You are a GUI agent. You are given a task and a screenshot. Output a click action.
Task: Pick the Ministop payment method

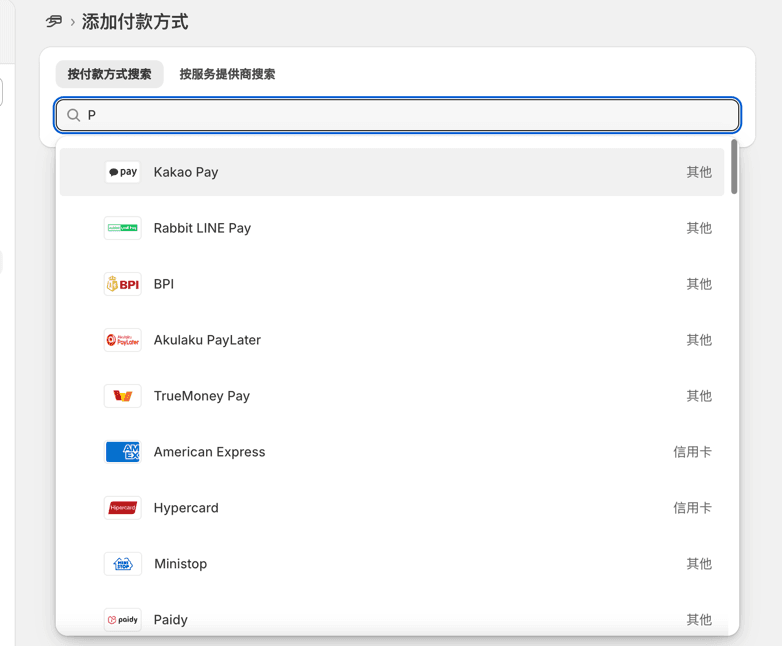click(391, 564)
